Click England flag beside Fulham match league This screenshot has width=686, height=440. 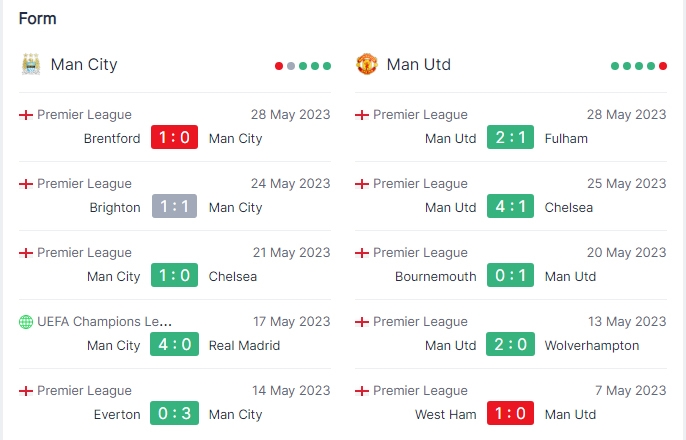(362, 115)
